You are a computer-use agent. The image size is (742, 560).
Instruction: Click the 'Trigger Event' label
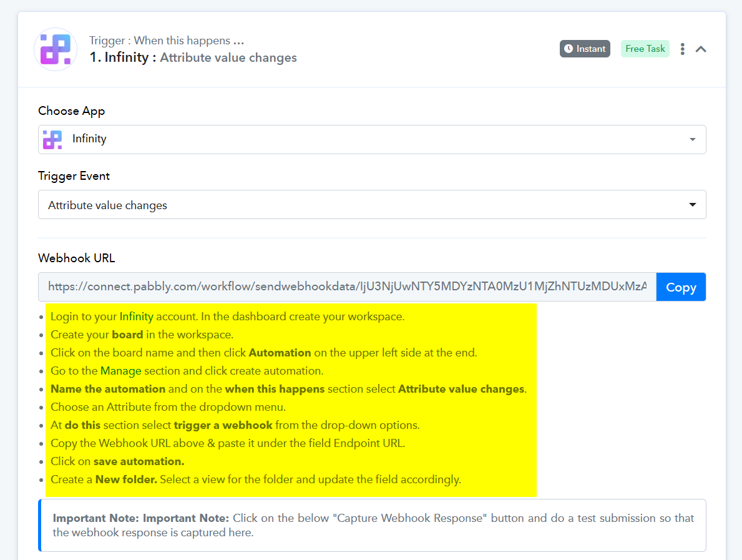tap(74, 176)
